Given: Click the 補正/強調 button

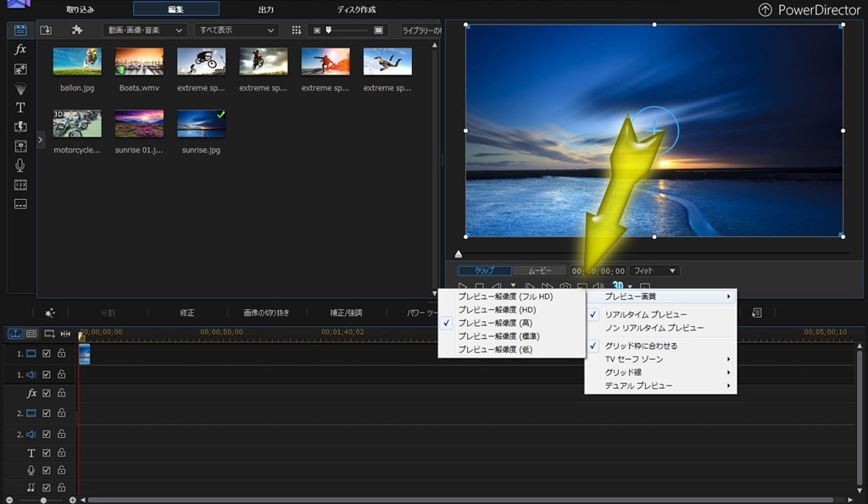Looking at the screenshot, I should click(346, 313).
